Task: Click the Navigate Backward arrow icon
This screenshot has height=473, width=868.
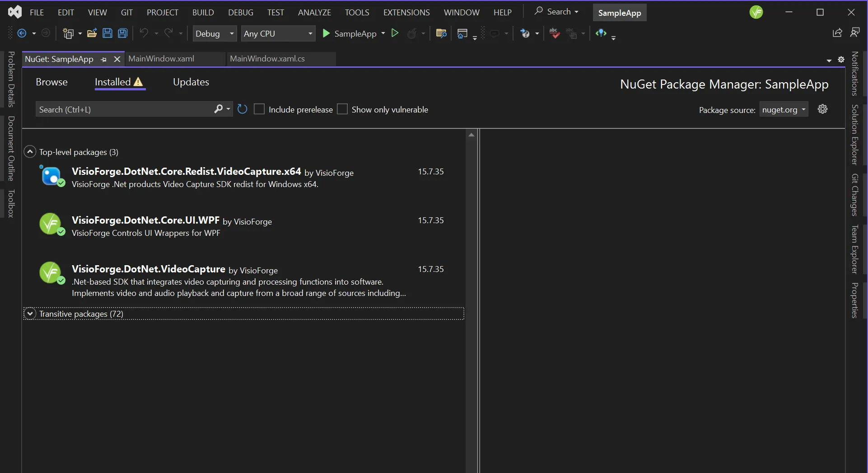Action: (22, 33)
